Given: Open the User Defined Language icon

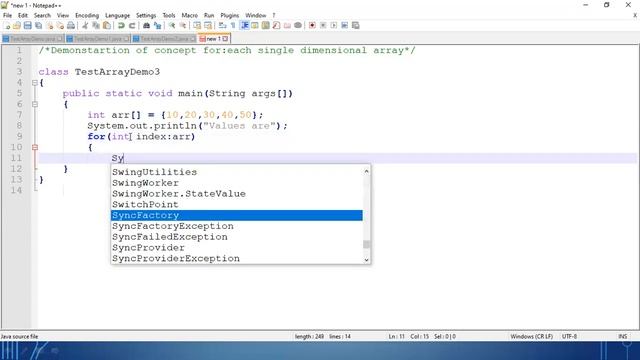Looking at the screenshot, I should pos(255,25).
